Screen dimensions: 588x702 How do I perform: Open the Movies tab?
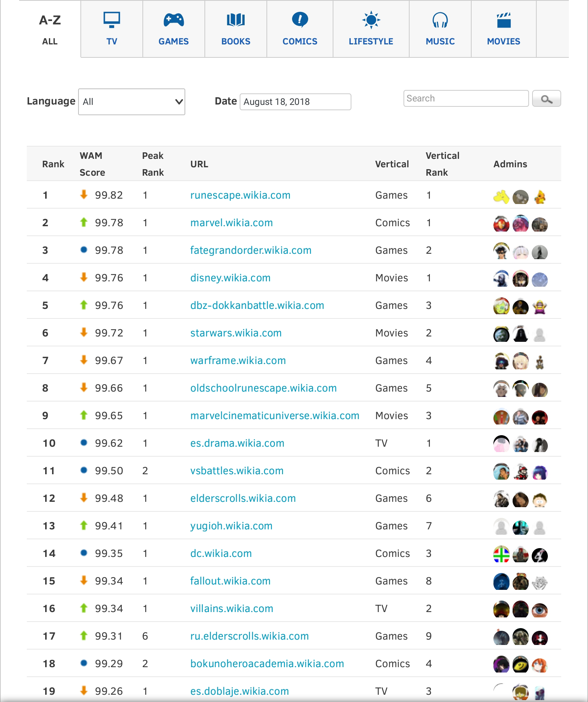pyautogui.click(x=503, y=29)
